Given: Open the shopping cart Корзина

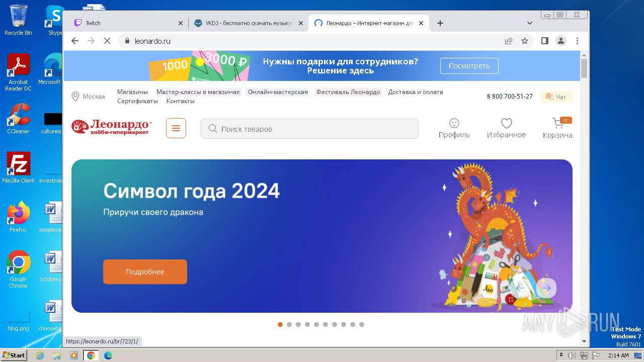Looking at the screenshot, I should click(557, 128).
